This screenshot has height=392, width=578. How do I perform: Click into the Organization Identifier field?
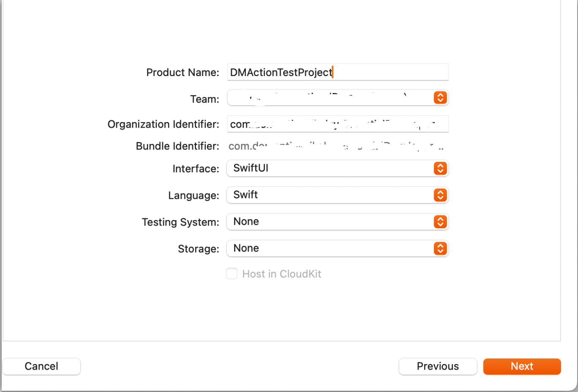point(338,124)
